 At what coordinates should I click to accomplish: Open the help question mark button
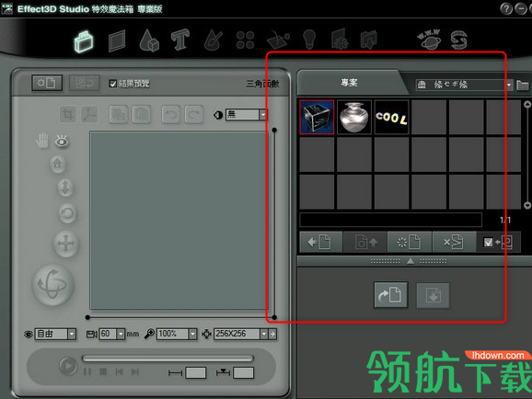[x=506, y=8]
